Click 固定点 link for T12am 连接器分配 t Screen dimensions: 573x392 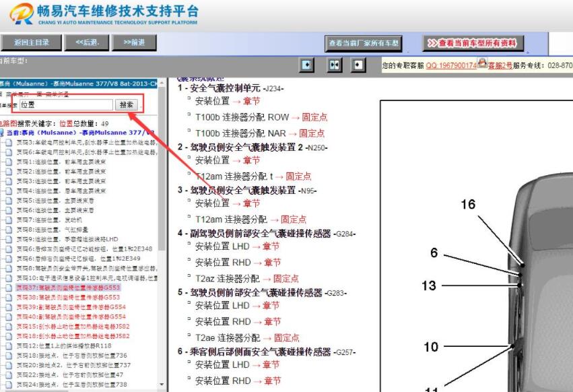[x=298, y=176]
